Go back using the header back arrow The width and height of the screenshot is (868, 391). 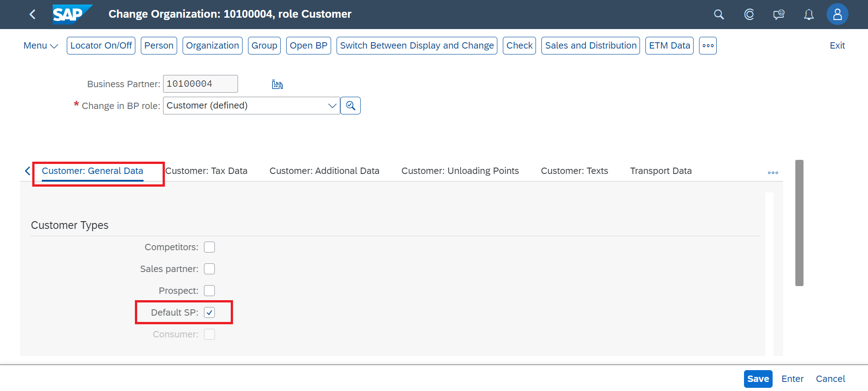(32, 15)
